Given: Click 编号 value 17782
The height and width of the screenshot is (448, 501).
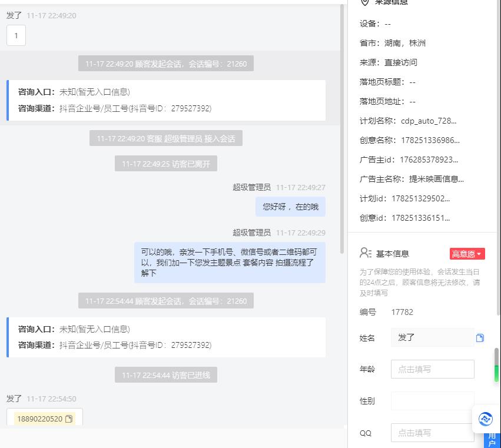Looking at the screenshot, I should (402, 312).
